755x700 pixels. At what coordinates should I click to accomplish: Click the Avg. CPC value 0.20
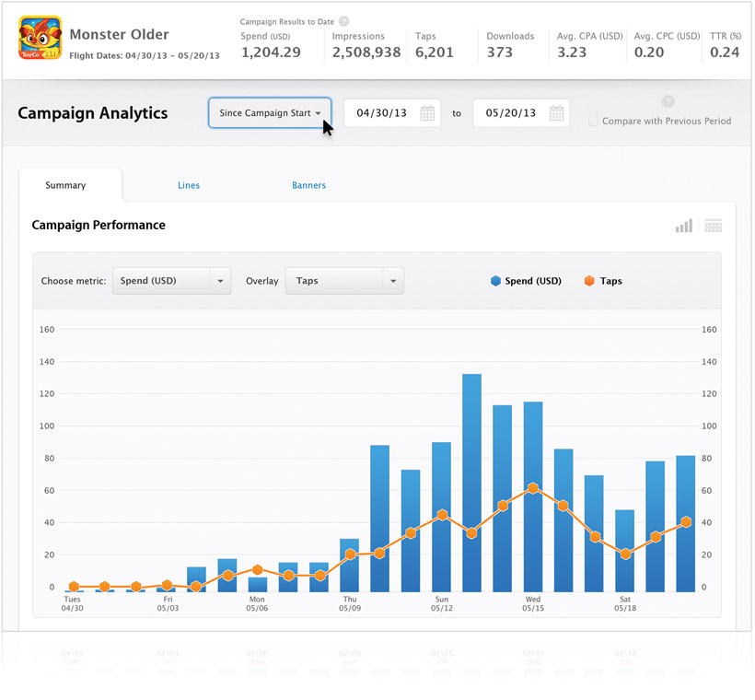[x=649, y=52]
